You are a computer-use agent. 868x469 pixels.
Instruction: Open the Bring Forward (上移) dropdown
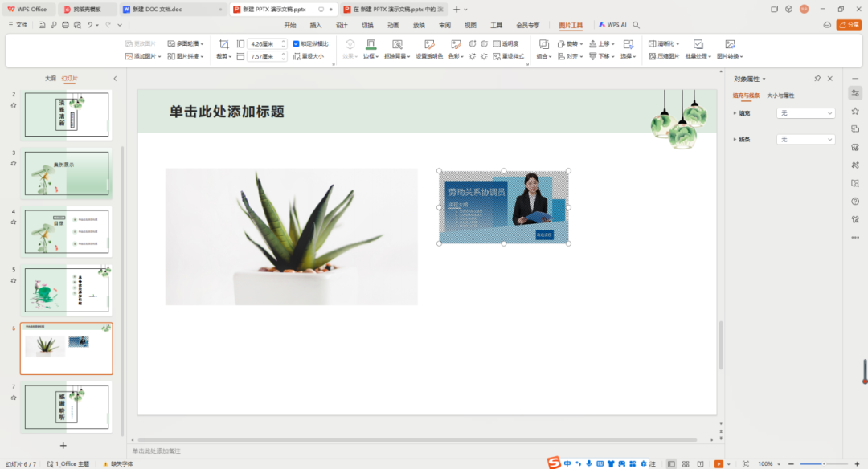click(x=602, y=43)
